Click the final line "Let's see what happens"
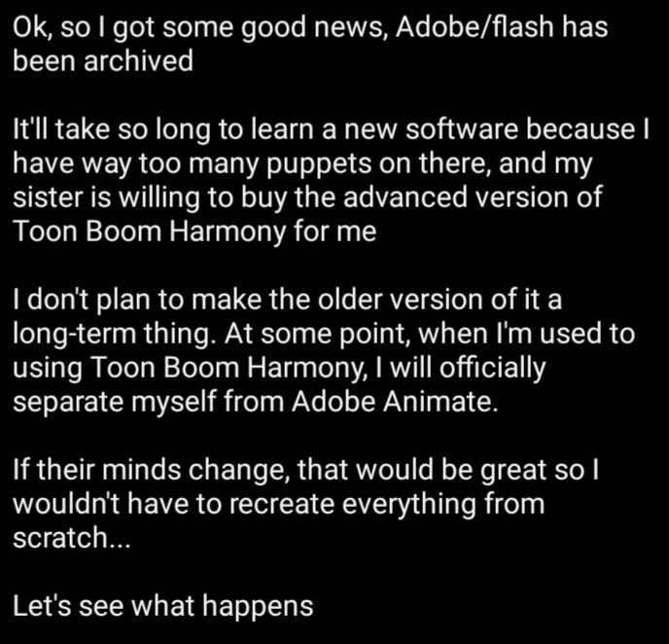Image resolution: width=669 pixels, height=644 pixels. click(163, 607)
